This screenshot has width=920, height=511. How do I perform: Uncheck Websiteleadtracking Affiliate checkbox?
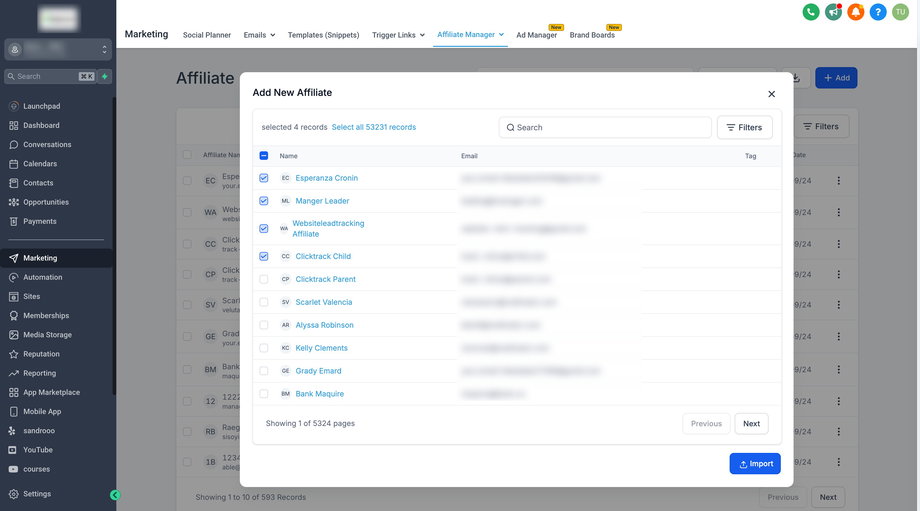(x=263, y=228)
